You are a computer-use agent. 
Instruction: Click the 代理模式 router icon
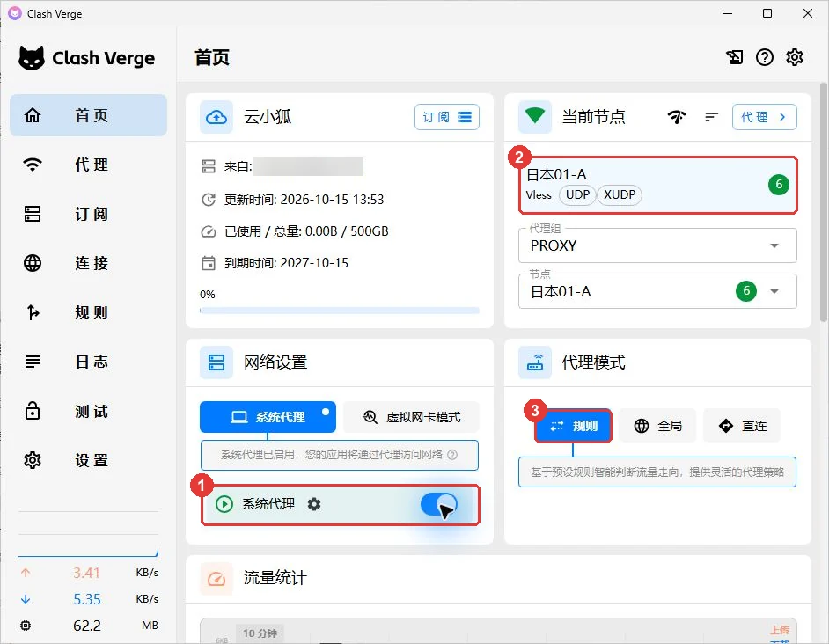coord(534,362)
